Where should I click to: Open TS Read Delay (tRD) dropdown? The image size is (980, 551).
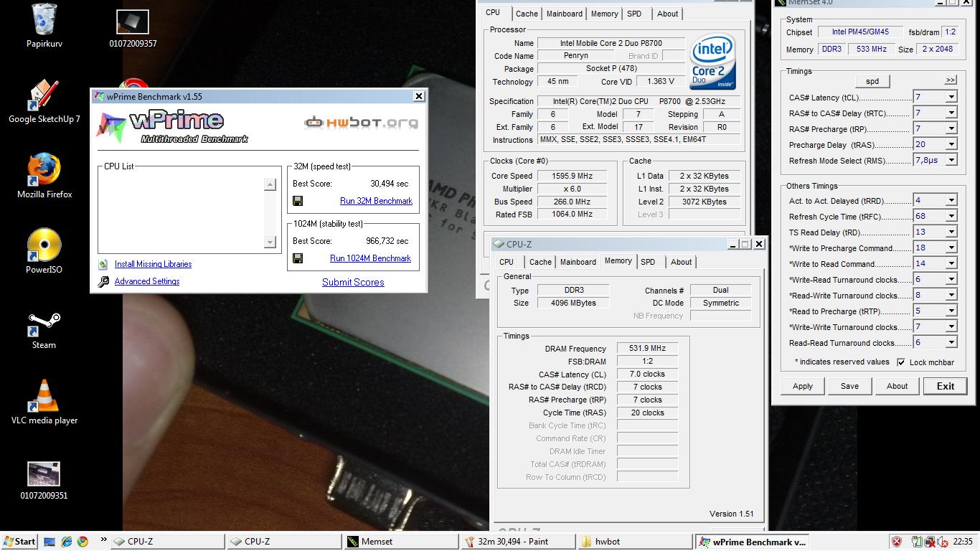click(951, 232)
